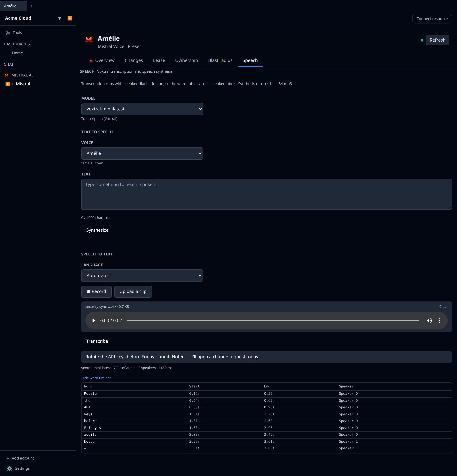Click Hide word timings link
457x476 pixels.
coord(96,378)
